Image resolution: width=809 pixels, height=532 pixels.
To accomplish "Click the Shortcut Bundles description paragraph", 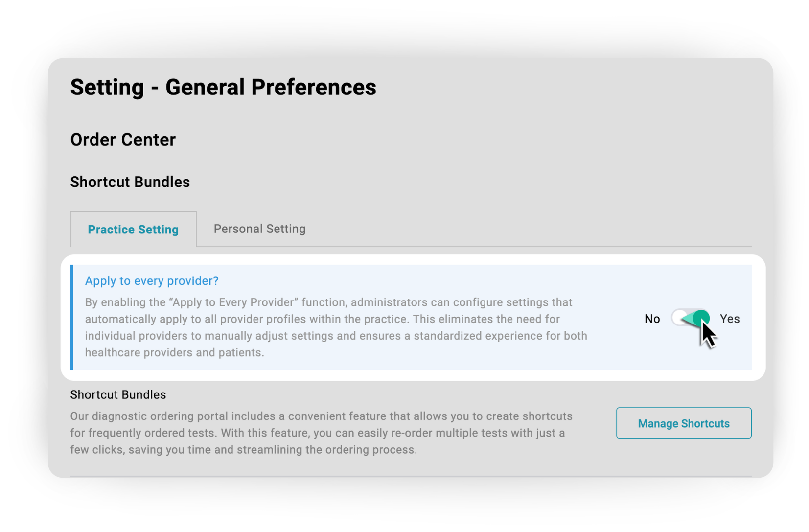I will 321,433.
